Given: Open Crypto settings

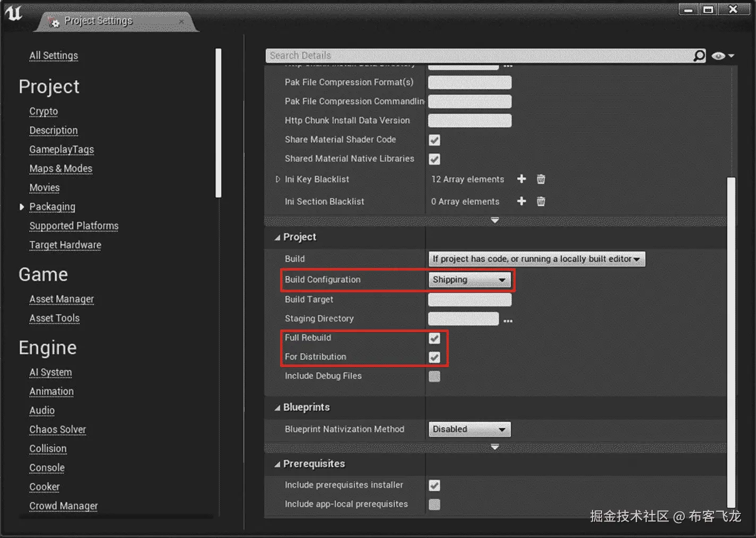Looking at the screenshot, I should [44, 111].
